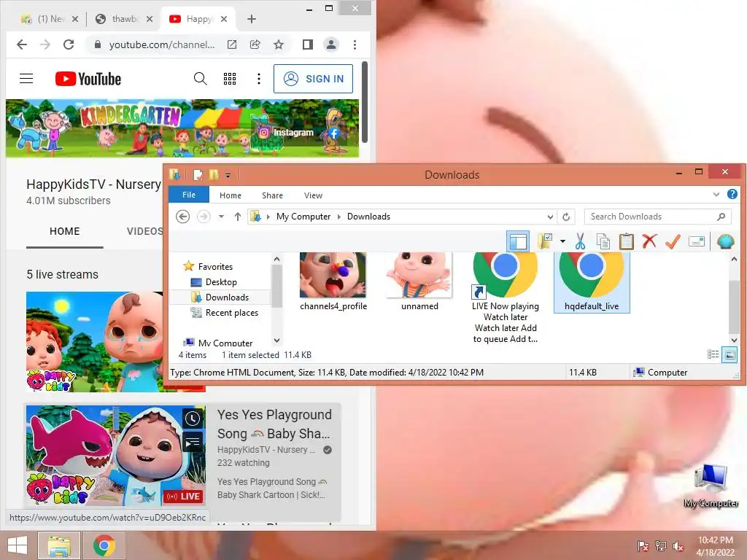Click the Chrome profile avatar icon
This screenshot has width=747, height=560.
point(330,44)
